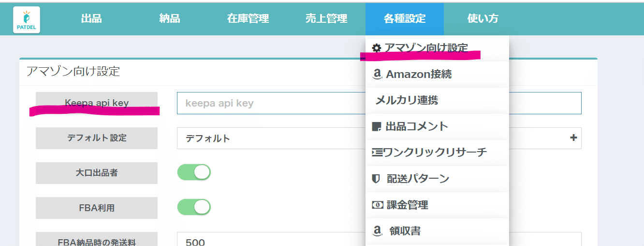Disable the FBA利用 switch
644x246 pixels.
tap(194, 207)
